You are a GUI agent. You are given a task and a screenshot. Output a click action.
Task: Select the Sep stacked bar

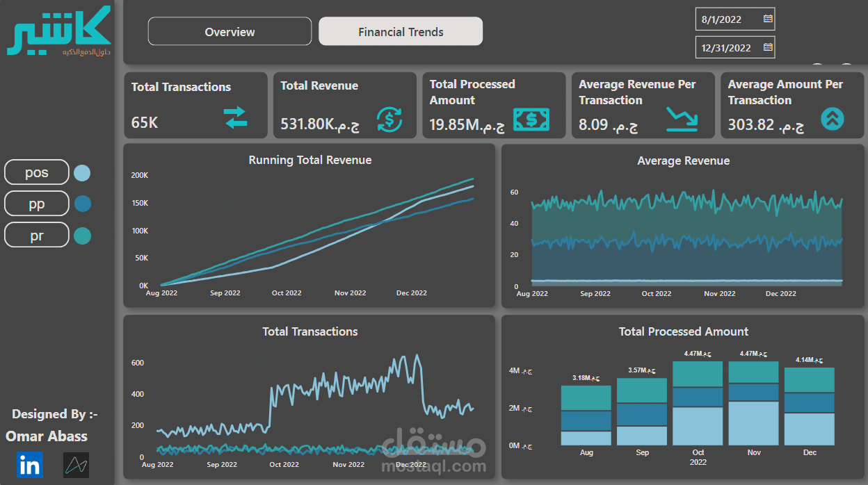[642, 411]
